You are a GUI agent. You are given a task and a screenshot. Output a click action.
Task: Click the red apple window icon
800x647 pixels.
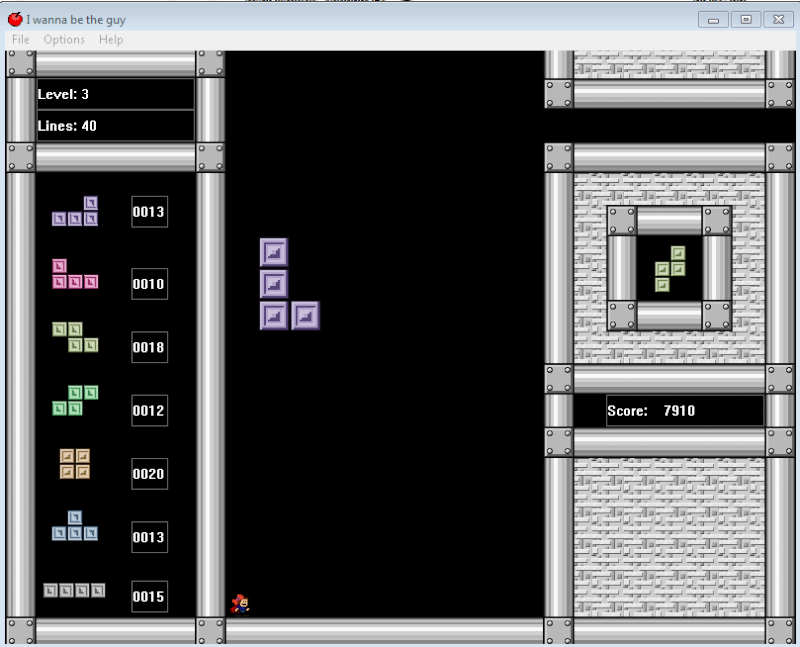point(15,19)
